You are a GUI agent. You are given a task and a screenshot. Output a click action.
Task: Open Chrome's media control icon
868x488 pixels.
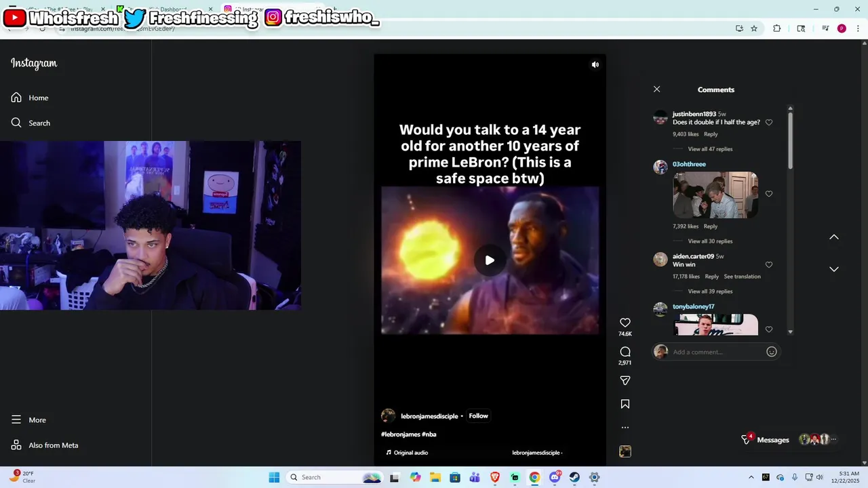click(825, 28)
